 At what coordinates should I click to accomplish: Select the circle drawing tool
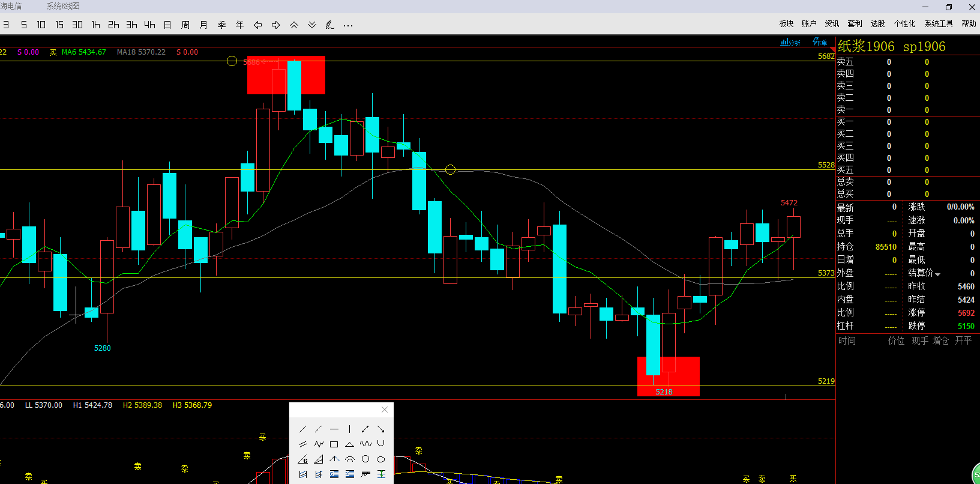(x=365, y=459)
